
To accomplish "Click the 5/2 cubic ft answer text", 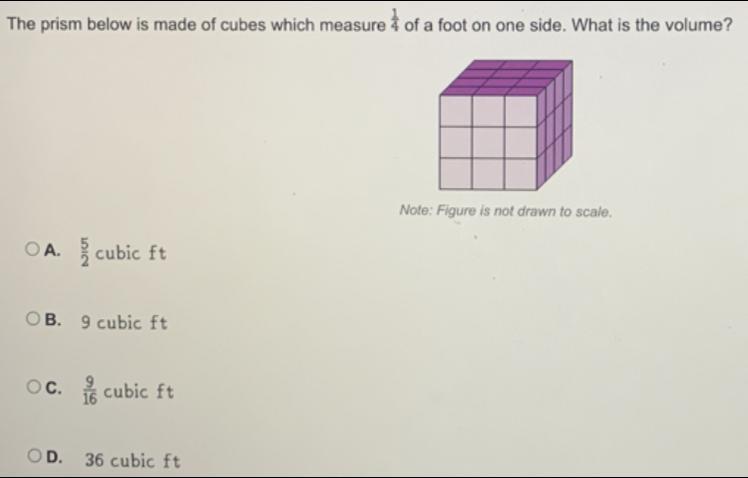I will pyautogui.click(x=123, y=252).
